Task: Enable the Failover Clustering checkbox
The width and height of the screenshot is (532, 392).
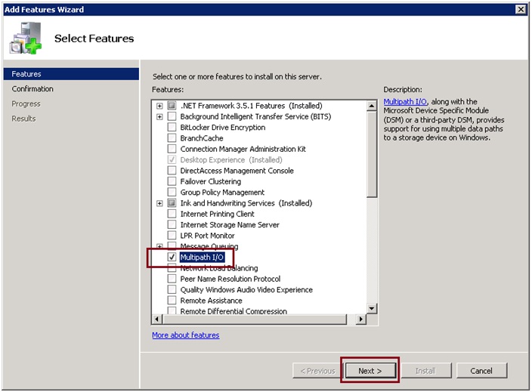Action: pos(172,181)
